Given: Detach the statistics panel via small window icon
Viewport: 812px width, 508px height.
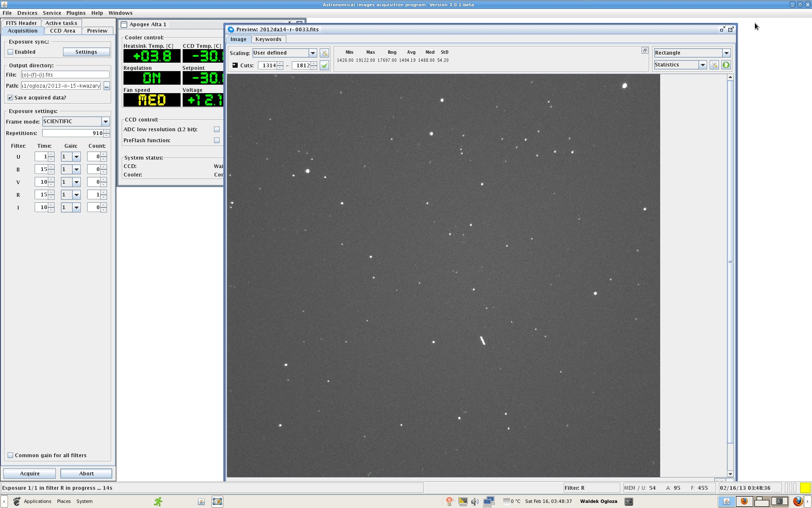Looking at the screenshot, I should [x=645, y=50].
